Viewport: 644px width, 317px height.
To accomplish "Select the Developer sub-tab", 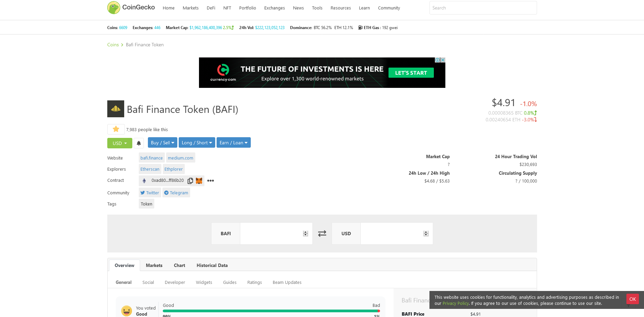I will point(175,282).
